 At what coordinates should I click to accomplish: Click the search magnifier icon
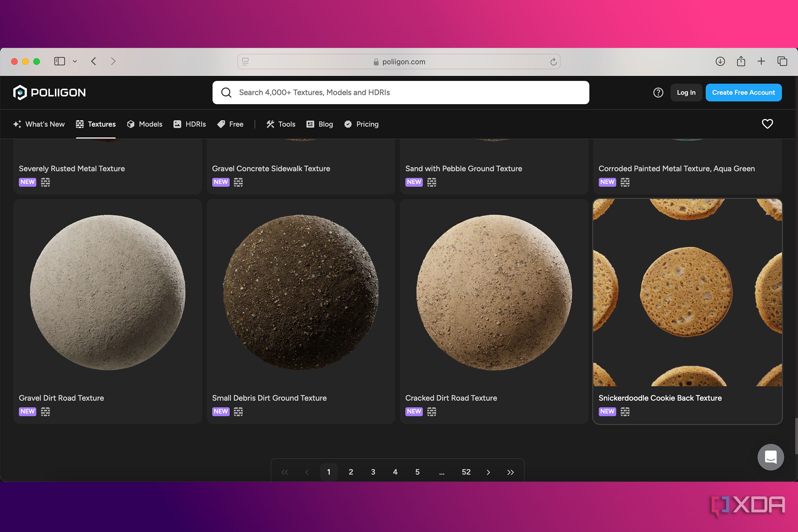226,92
